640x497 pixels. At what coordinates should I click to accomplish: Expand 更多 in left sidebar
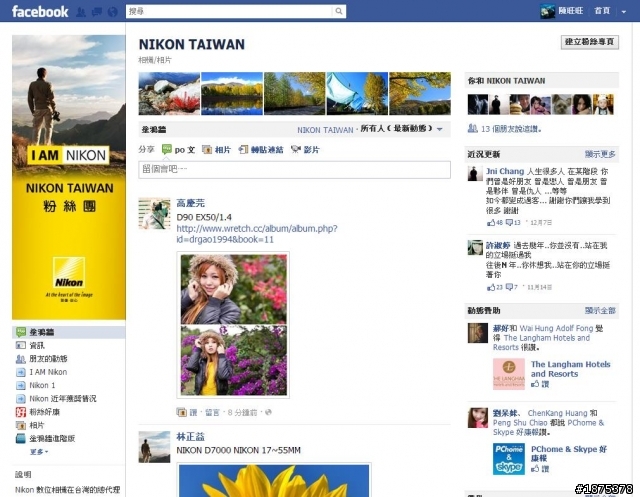(39, 452)
